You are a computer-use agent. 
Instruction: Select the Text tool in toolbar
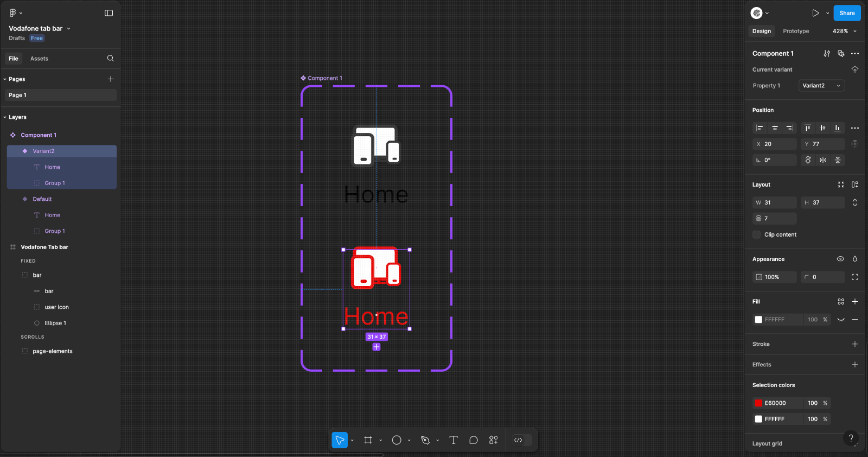point(454,440)
